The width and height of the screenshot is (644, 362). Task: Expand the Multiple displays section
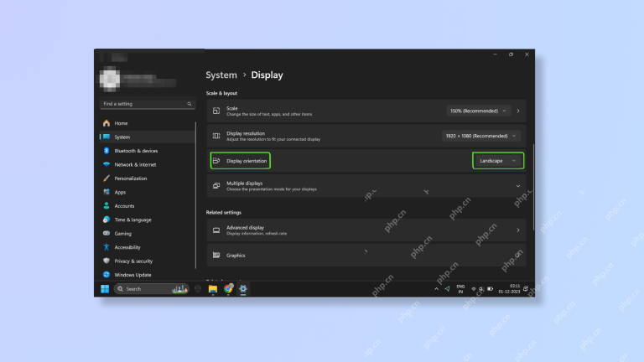click(x=518, y=186)
